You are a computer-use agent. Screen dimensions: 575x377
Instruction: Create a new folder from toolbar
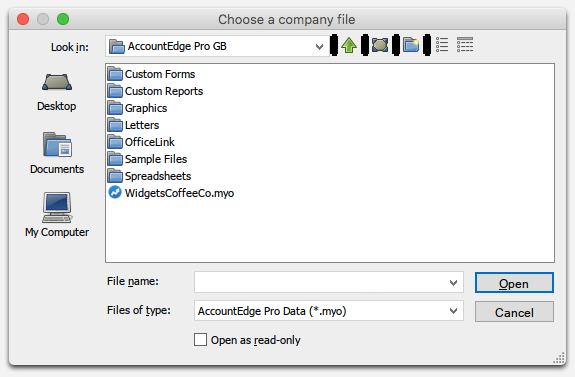(411, 45)
